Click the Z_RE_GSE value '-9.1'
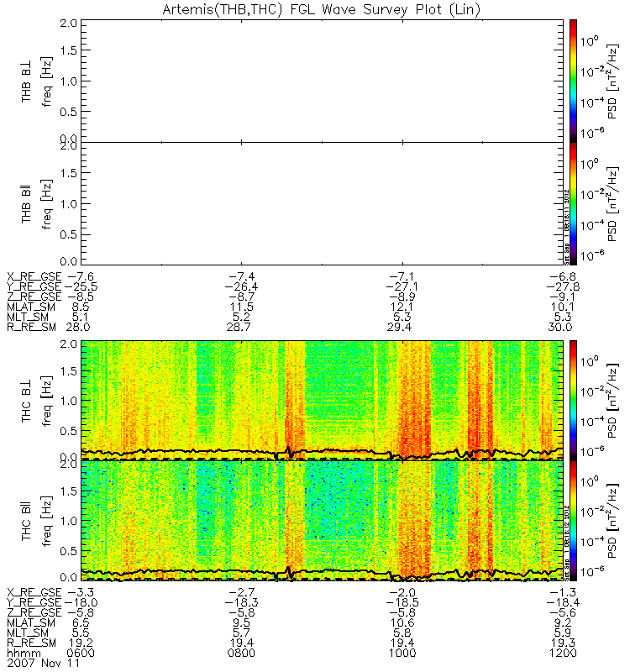Image resolution: width=630 pixels, height=672 pixels. tap(563, 297)
